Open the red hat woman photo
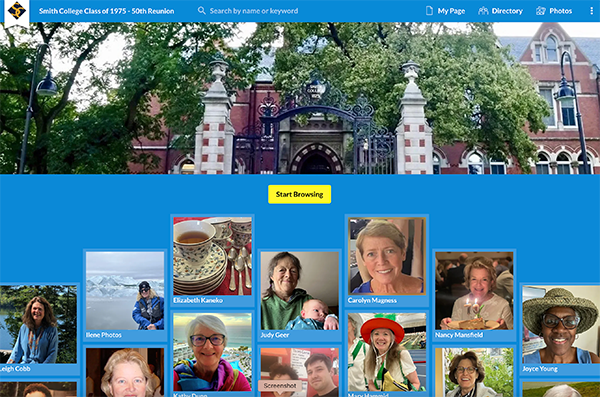Screen dimensions: 600x397 (387, 352)
